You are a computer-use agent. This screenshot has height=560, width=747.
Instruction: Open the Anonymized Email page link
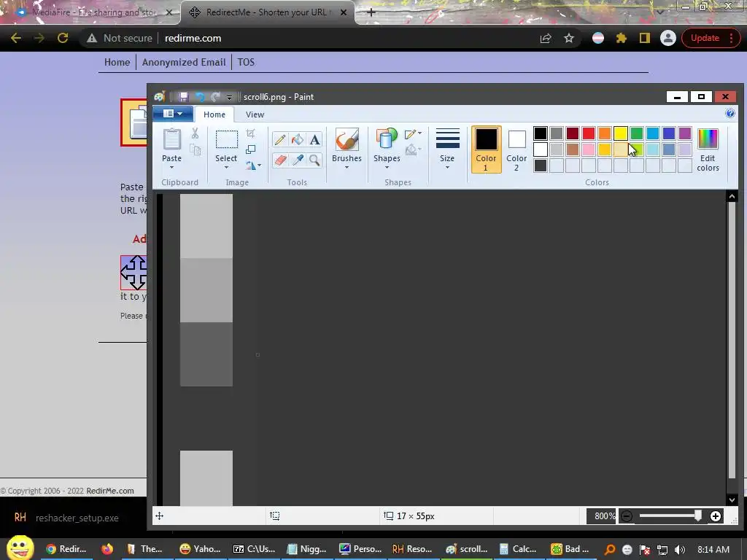click(184, 63)
